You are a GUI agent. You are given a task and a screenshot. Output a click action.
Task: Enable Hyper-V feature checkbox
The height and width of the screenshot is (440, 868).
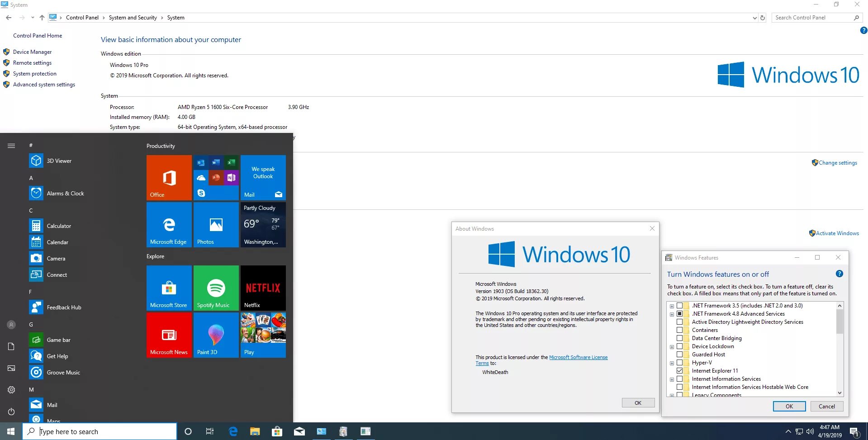[679, 363]
